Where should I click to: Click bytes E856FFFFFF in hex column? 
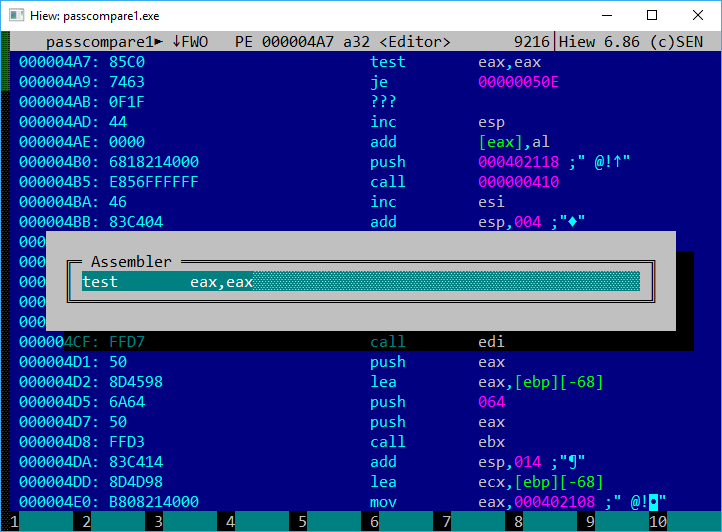(154, 182)
